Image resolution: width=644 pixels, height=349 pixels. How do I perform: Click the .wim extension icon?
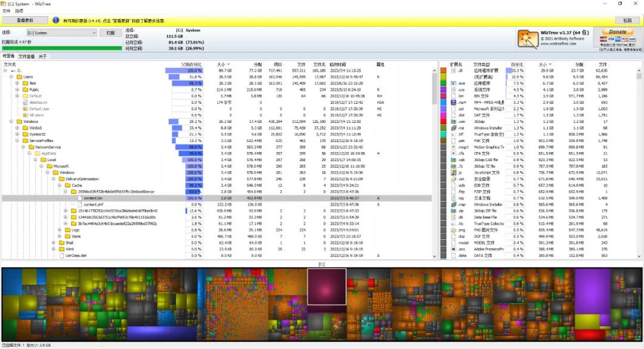[453, 122]
